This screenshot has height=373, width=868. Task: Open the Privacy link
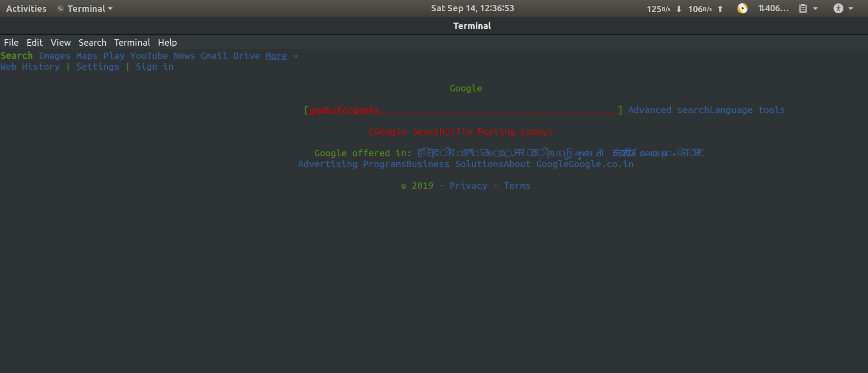(x=468, y=186)
